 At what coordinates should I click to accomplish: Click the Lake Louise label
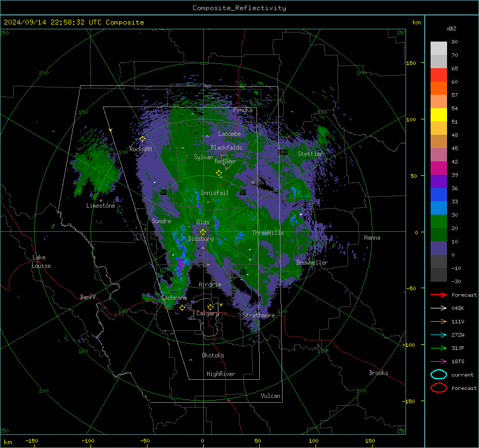tap(41, 262)
